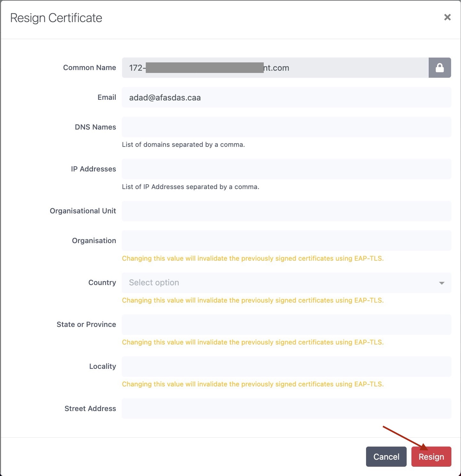Click the Select option placeholder text
This screenshot has width=461, height=476.
tap(153, 283)
